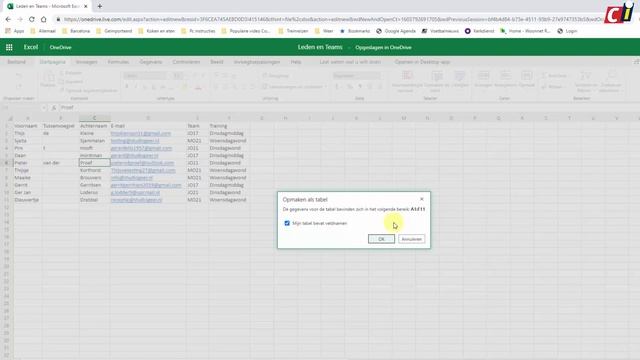Switch to the Startpagina tab
The image size is (640, 360).
point(53,62)
